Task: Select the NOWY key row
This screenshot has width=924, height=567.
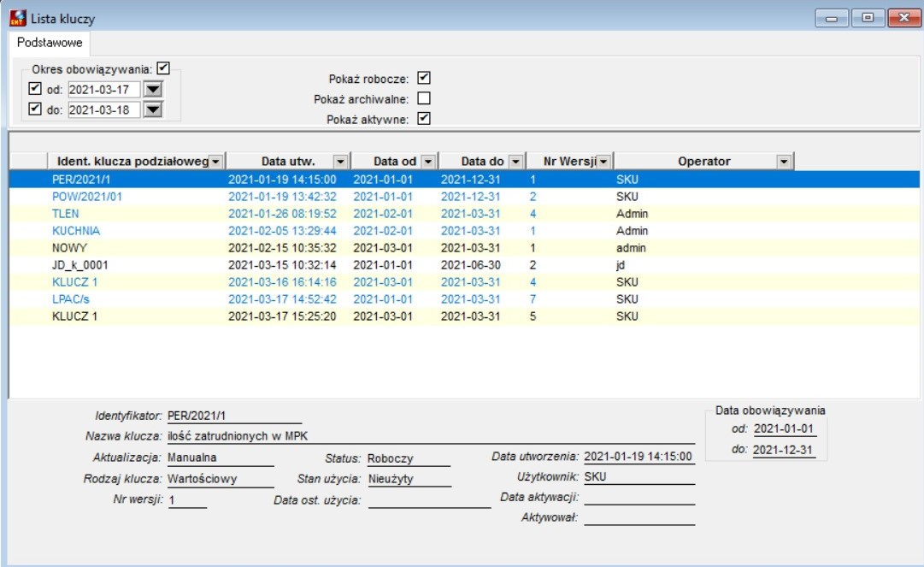Action: coord(464,247)
